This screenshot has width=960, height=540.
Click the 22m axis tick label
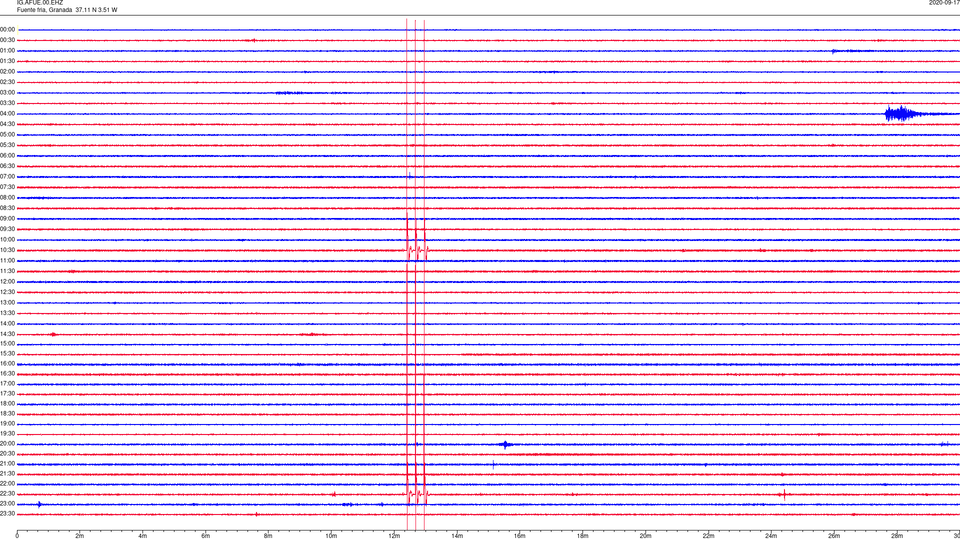[x=708, y=536]
